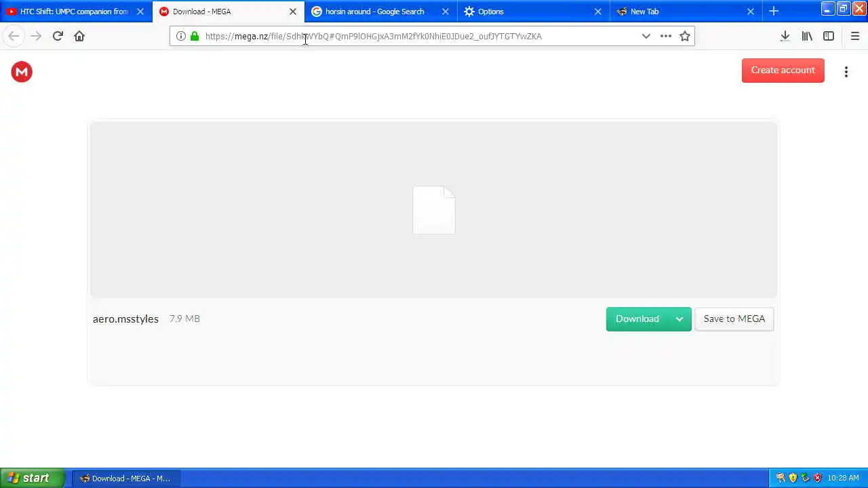The height and width of the screenshot is (488, 868).
Task: Click the browser forward arrow
Action: [36, 36]
